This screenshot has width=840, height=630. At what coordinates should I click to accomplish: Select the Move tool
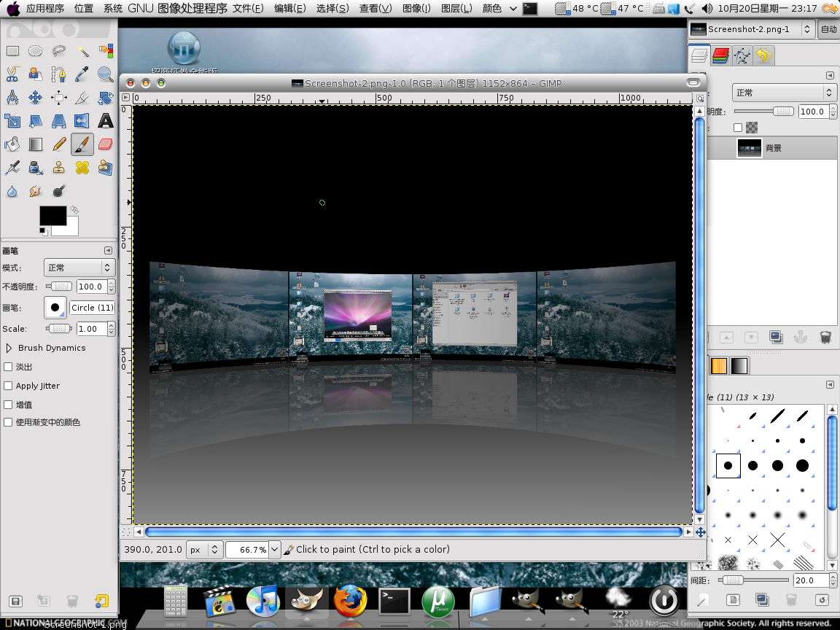pos(35,98)
